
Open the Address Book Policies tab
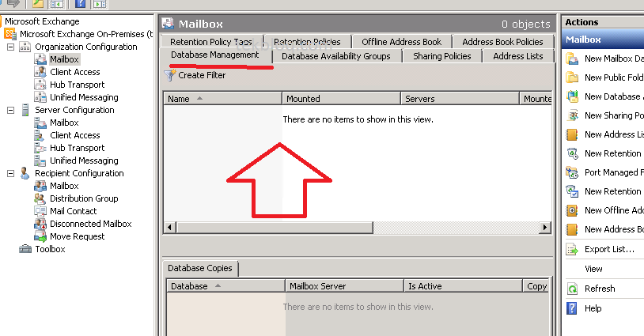pos(502,42)
